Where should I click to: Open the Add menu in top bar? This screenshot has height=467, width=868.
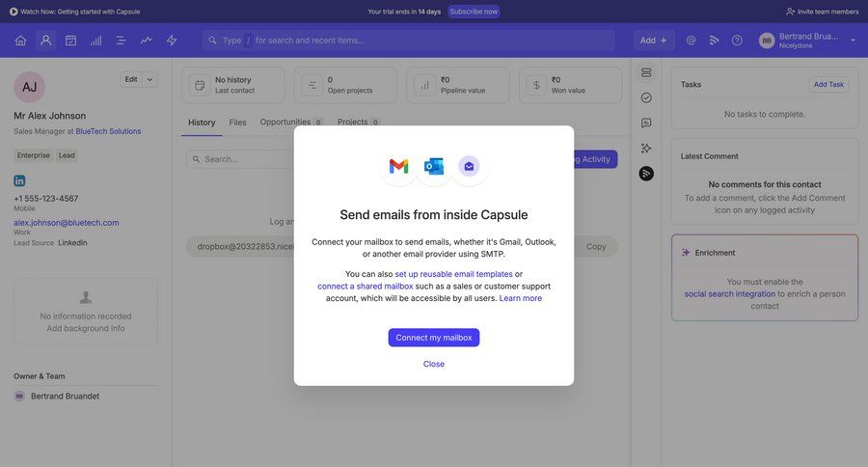[653, 41]
